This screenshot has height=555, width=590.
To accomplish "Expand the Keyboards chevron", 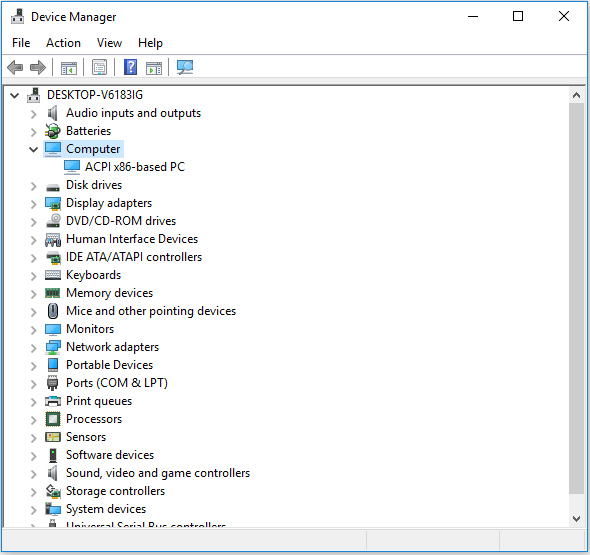I will click(33, 276).
